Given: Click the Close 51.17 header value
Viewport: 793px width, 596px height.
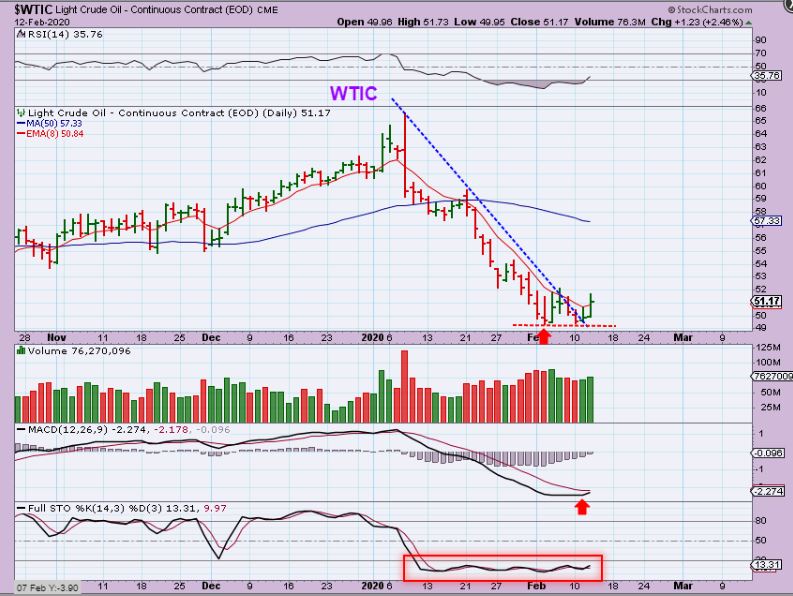Looking at the screenshot, I should coord(539,22).
